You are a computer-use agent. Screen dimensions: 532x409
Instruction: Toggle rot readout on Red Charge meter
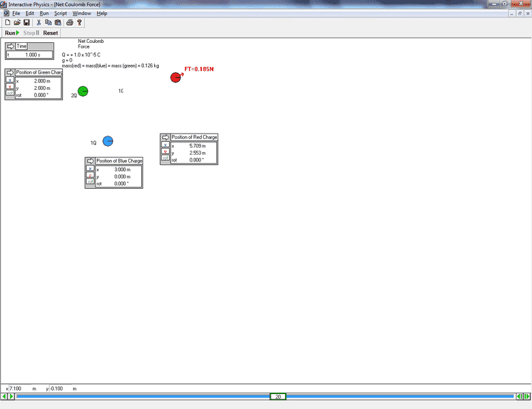pyautogui.click(x=165, y=158)
